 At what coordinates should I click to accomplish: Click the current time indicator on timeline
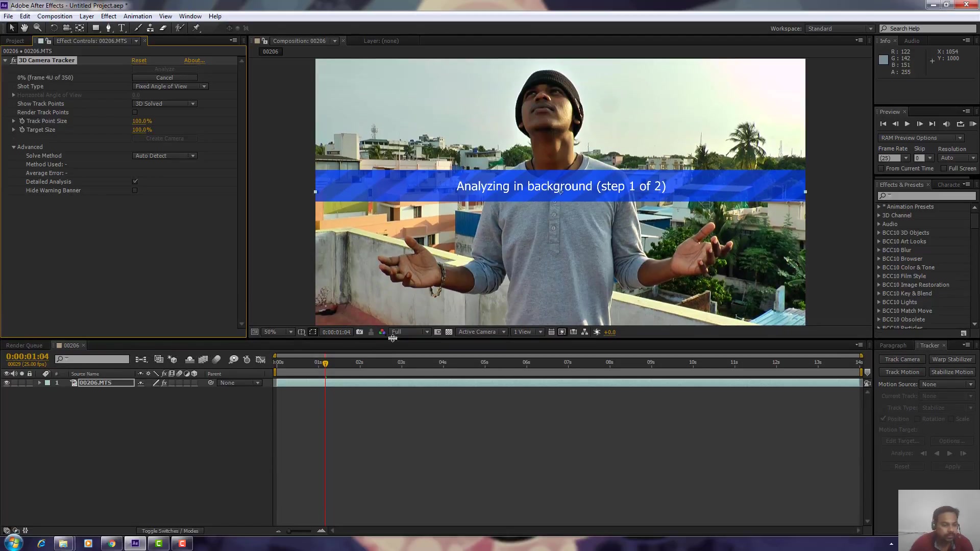click(x=325, y=363)
